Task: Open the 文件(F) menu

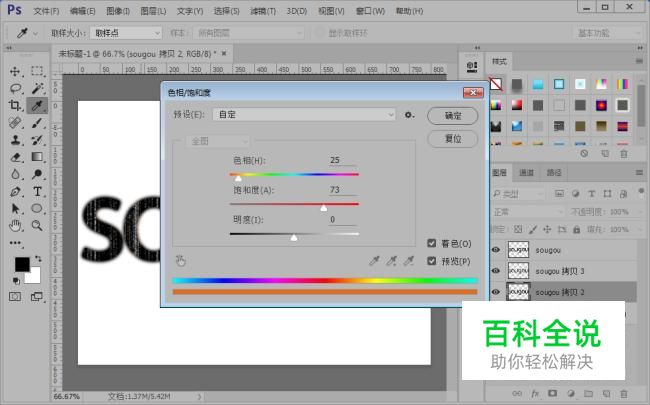Action: point(46,11)
